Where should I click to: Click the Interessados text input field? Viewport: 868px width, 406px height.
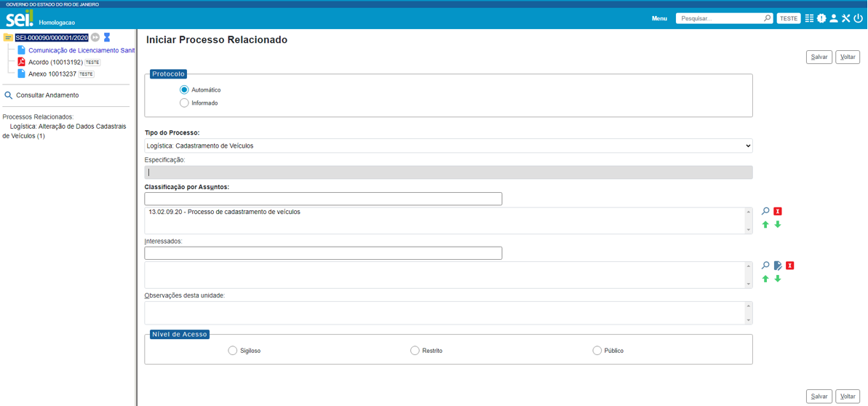coord(323,253)
